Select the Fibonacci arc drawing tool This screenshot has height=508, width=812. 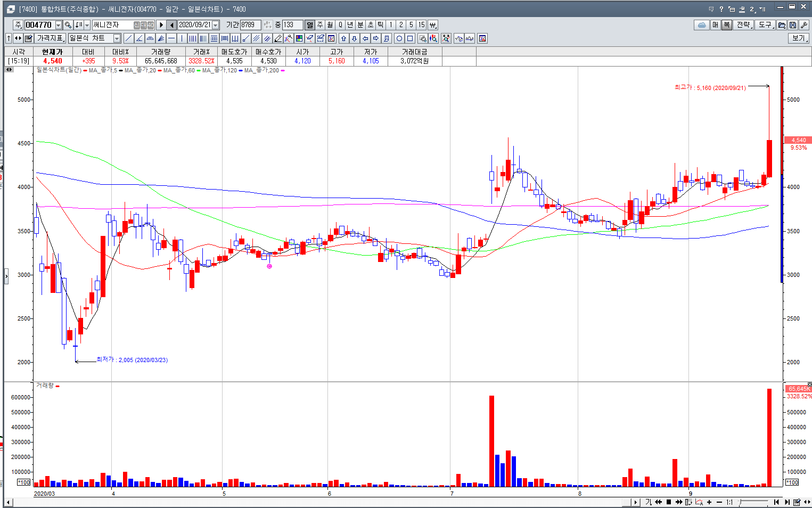pyautogui.click(x=150, y=38)
